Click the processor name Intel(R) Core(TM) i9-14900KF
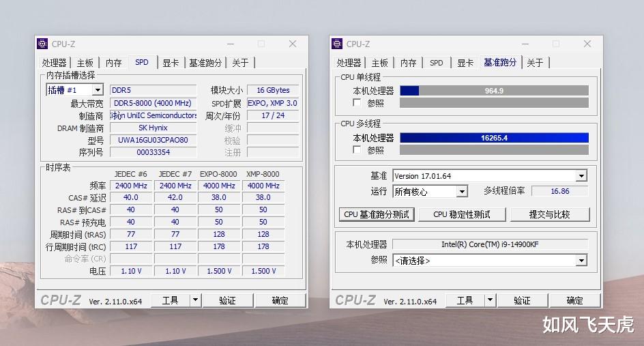Viewport: 644px width, 346px height. [x=490, y=244]
